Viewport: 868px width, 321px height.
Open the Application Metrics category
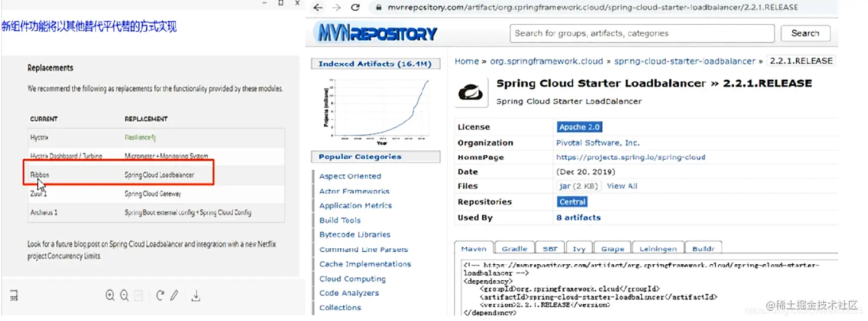(355, 206)
